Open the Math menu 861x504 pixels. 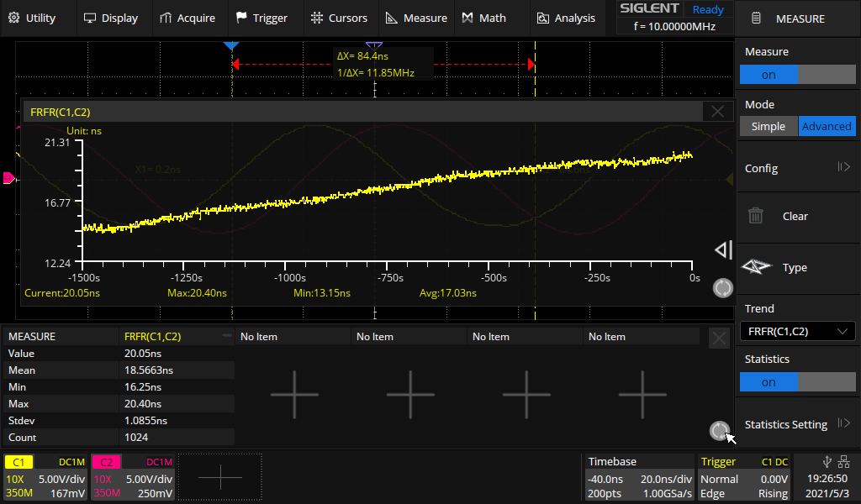[x=483, y=18]
